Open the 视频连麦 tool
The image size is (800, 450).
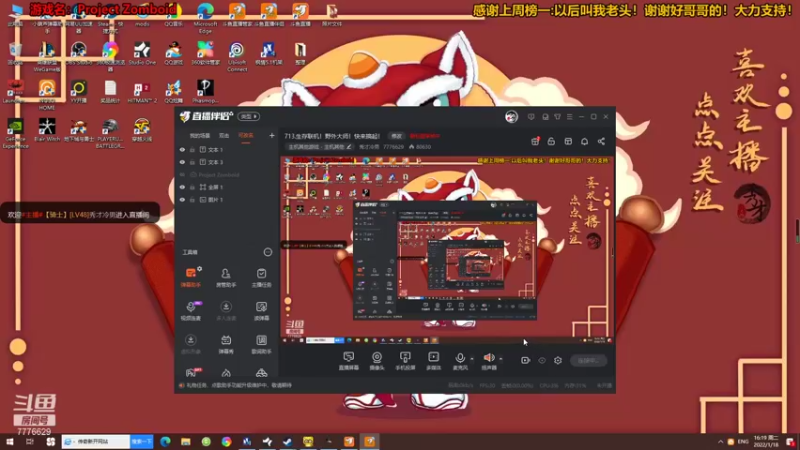191,310
